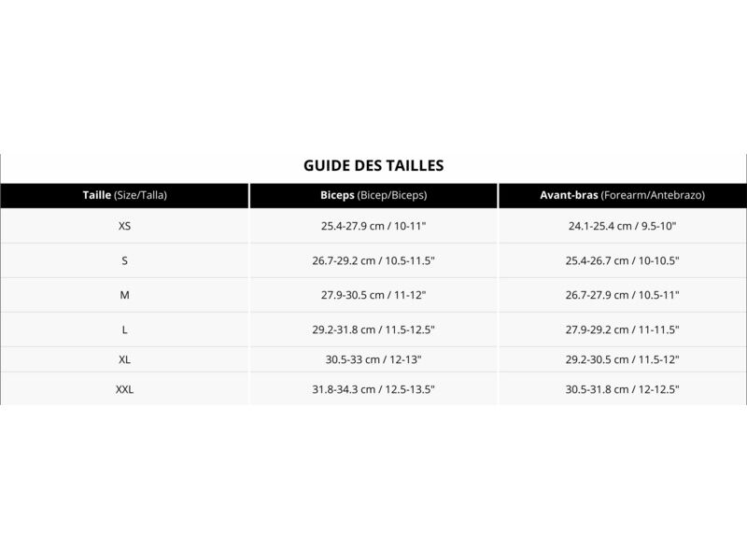The width and height of the screenshot is (747, 560).
Task: Select biceps cell 27.9-30.5 cm / 11-12"
Action: coord(373,295)
